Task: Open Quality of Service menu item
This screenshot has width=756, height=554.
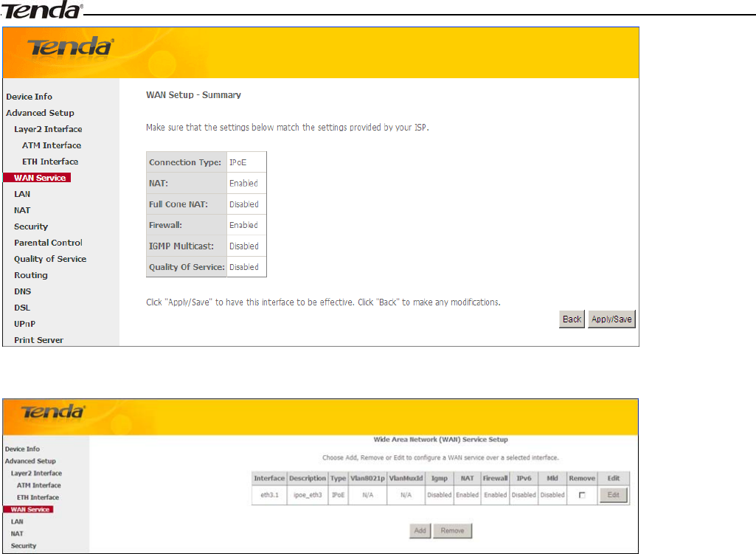Action: click(x=50, y=259)
